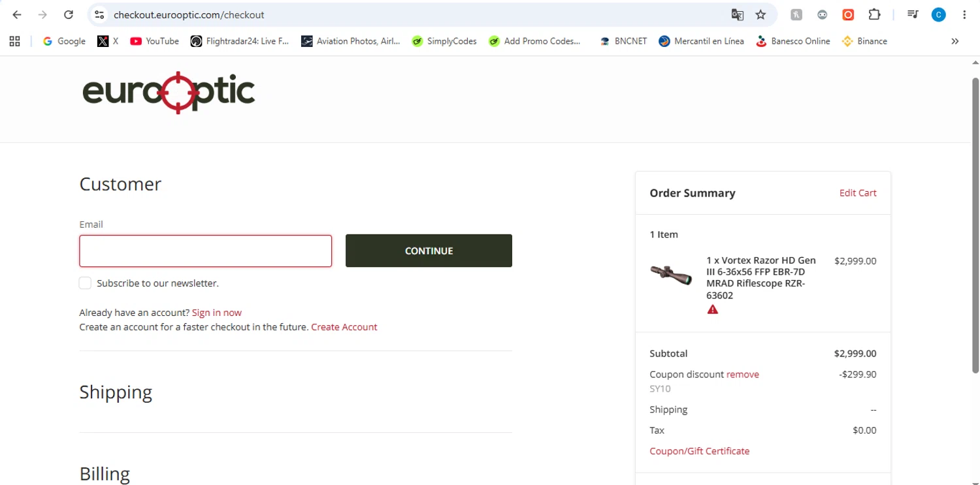980x485 pixels.
Task: Click the red warning triangle under product
Action: (713, 309)
